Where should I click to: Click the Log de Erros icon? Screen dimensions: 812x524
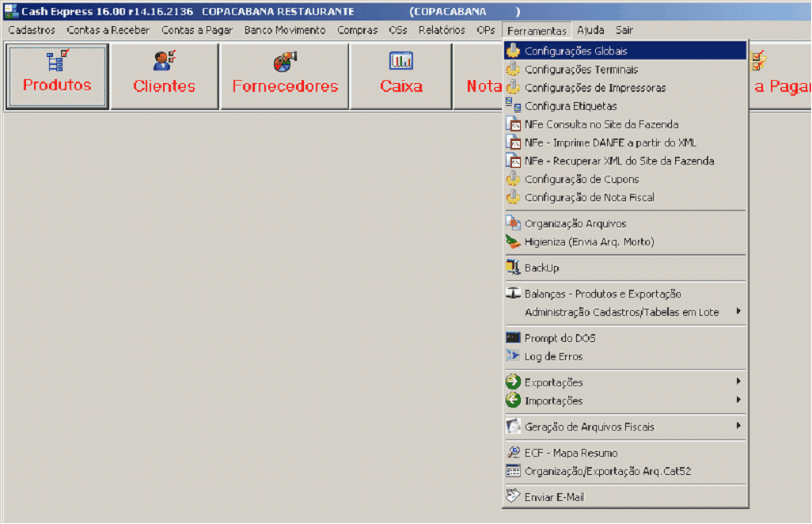tap(513, 356)
